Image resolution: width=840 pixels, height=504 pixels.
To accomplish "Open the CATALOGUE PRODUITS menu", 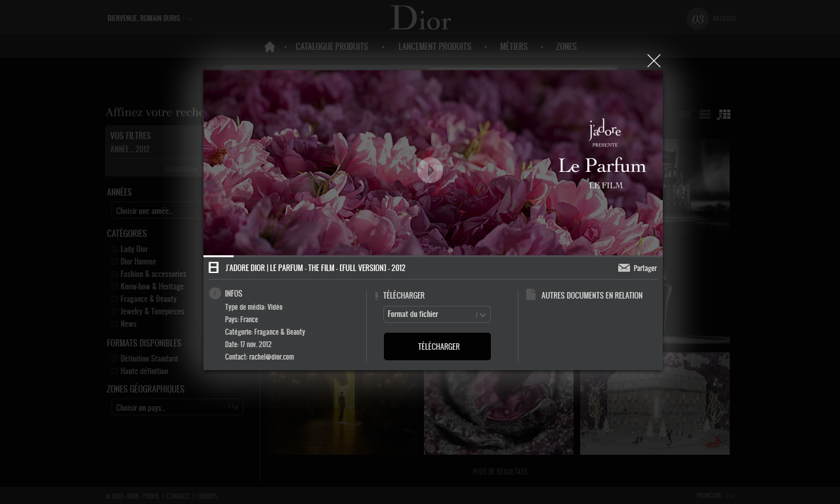I will tap(331, 46).
